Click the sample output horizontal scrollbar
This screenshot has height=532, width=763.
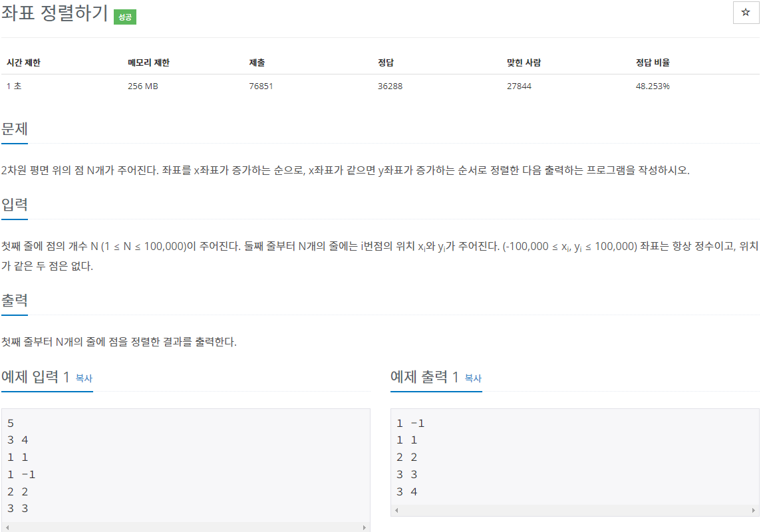point(575,510)
